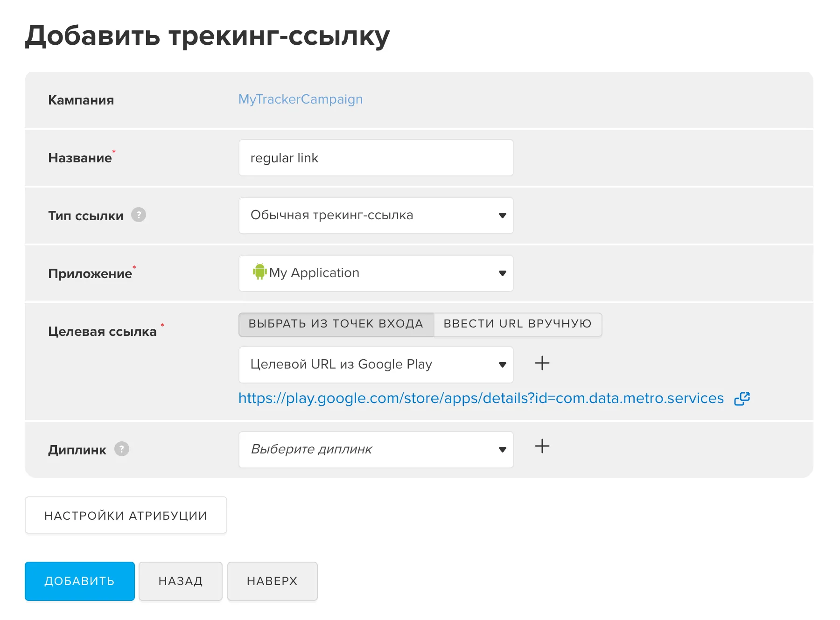Click the ДОБАВИТЬ button
Screen dimensions: 840x620
point(80,581)
